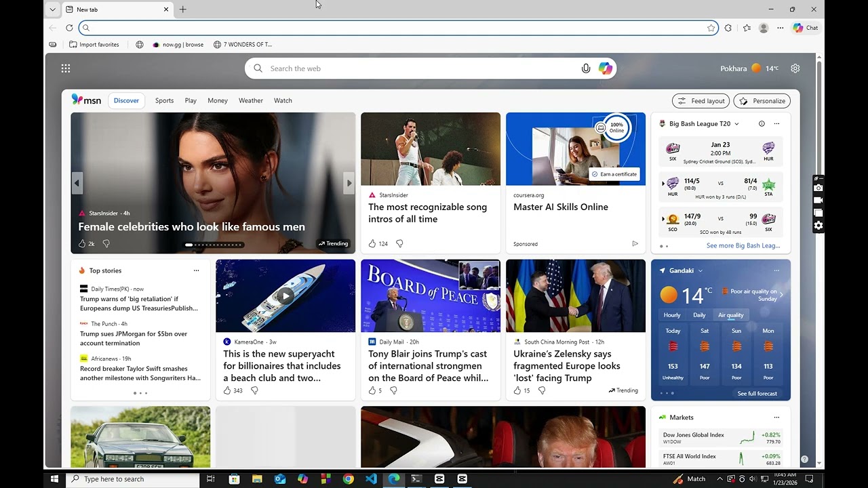
Task: Open the Import favorites bookmark
Action: pyautogui.click(x=94, y=45)
